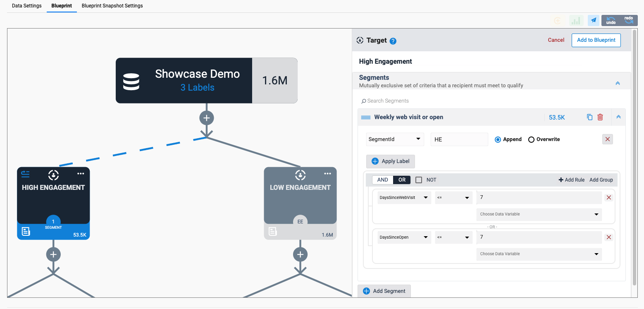The image size is (644, 309).
Task: Click the value field for DaysSinceWebVisit
Action: [539, 198]
